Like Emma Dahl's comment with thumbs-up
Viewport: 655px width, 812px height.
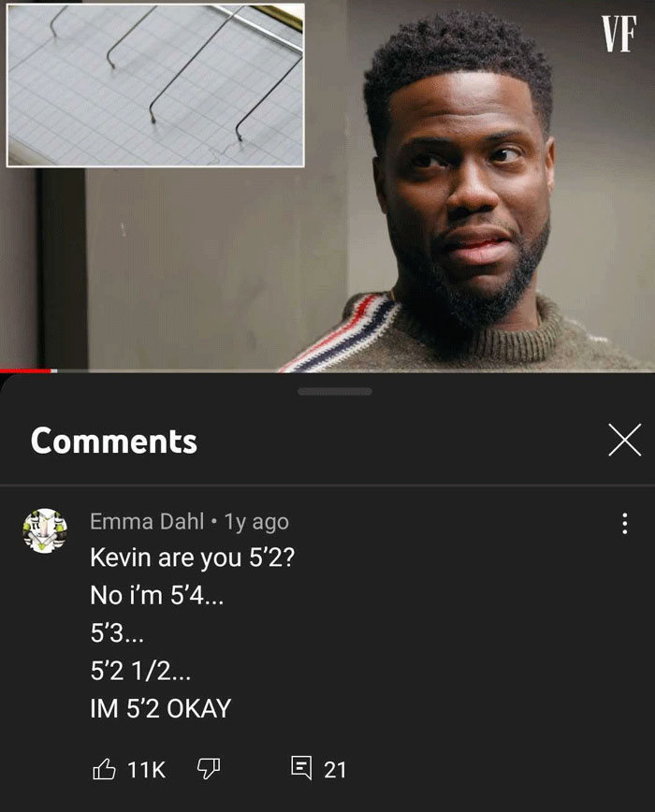pos(104,769)
